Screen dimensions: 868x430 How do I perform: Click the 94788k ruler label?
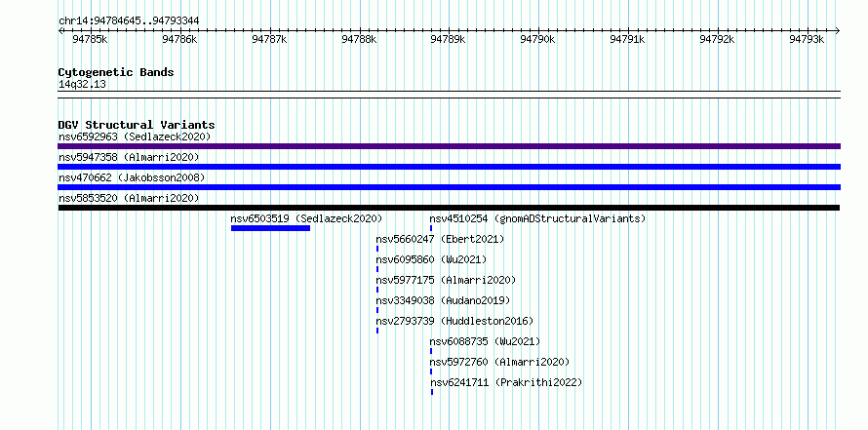click(x=359, y=39)
